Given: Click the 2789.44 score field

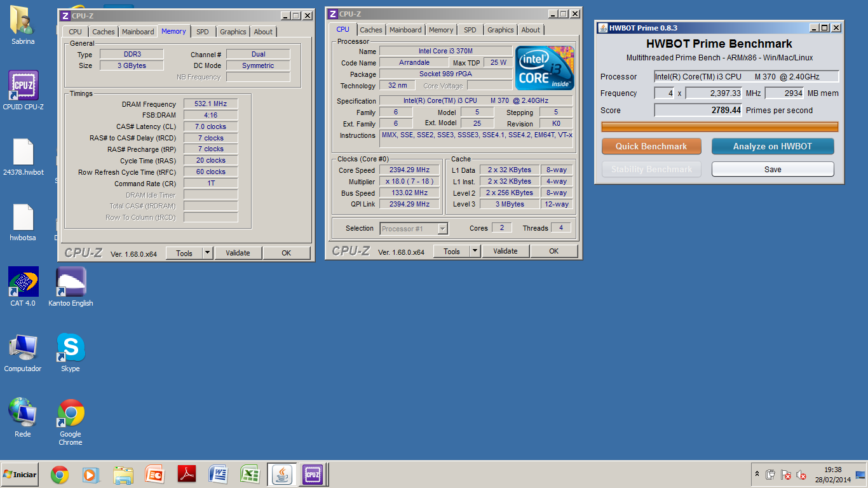Looking at the screenshot, I should tap(698, 110).
